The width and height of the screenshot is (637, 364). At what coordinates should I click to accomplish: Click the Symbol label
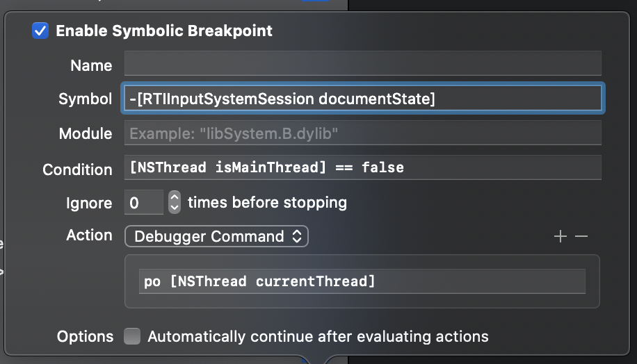pyautogui.click(x=85, y=99)
